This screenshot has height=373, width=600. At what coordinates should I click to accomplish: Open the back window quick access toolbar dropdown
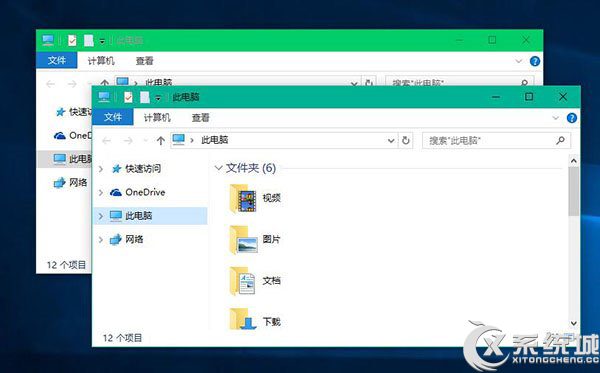102,41
